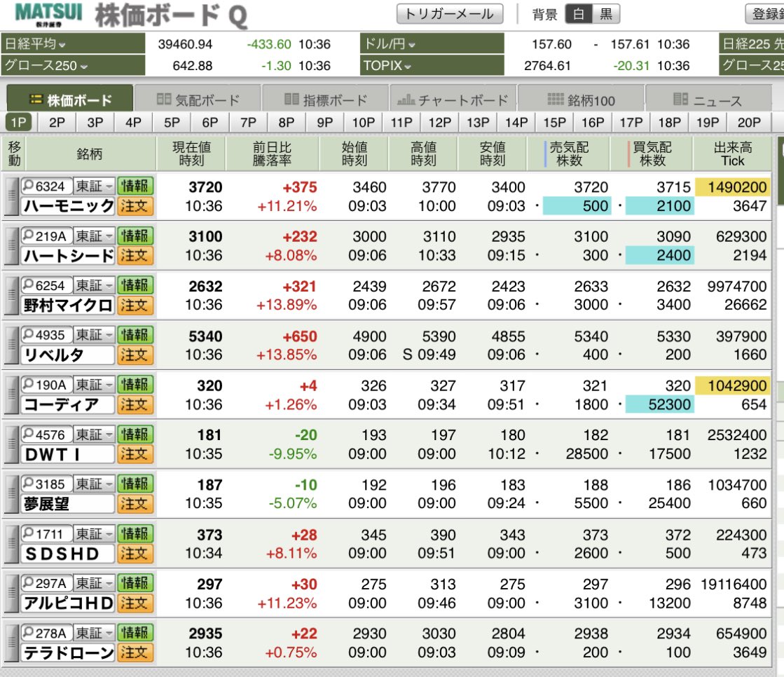The image size is (784, 677).
Task: Select the 株価ボード tab
Action: [70, 99]
